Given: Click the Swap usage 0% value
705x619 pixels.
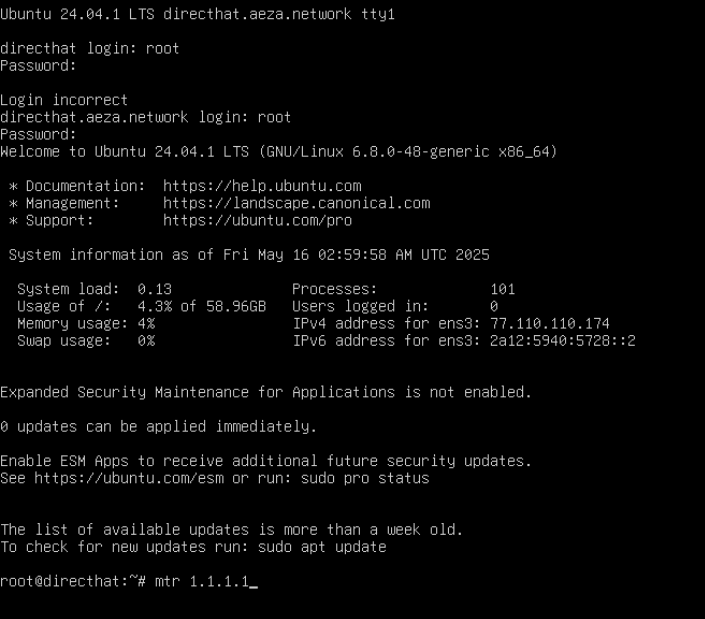Looking at the screenshot, I should tap(146, 341).
